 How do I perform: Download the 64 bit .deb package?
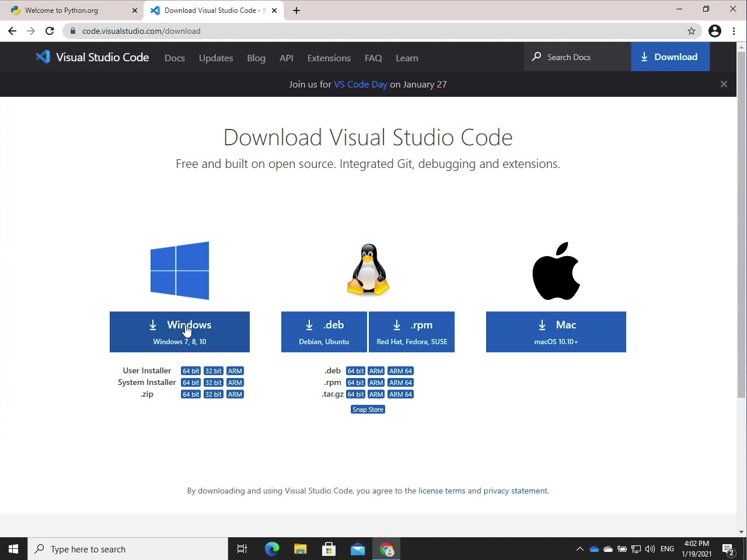pos(356,371)
